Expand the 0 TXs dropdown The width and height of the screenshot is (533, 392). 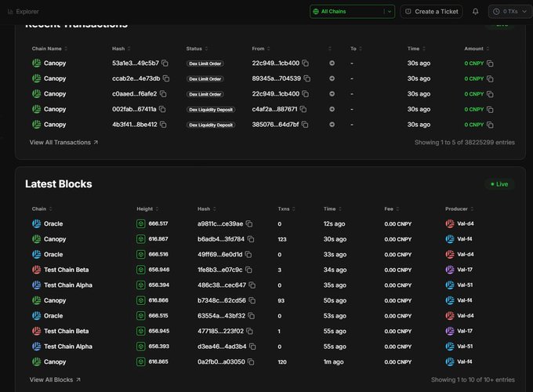[x=510, y=12]
